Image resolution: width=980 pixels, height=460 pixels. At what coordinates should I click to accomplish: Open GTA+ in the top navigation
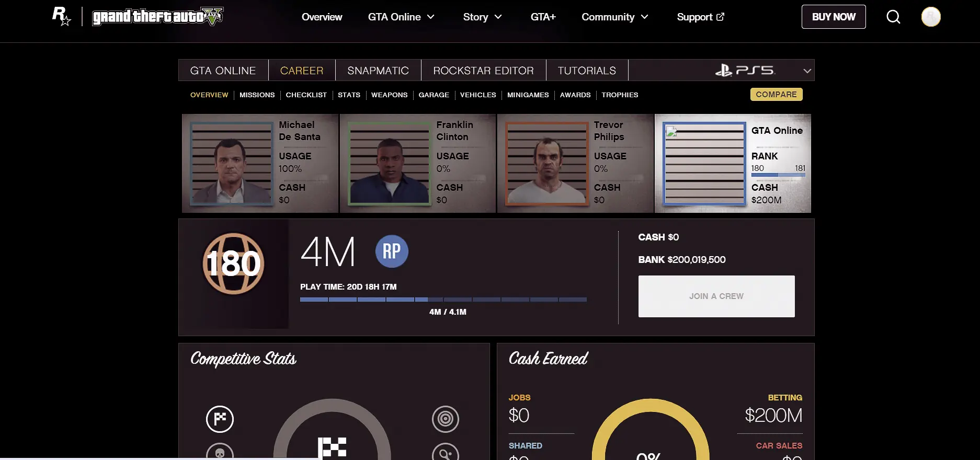(x=543, y=17)
